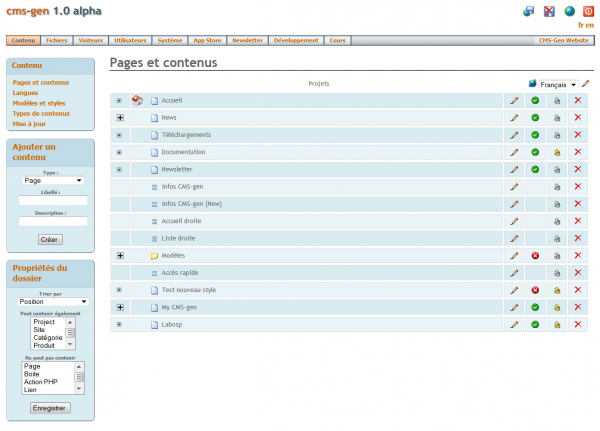Toggle the green status of News
This screenshot has height=431, width=600.
[535, 118]
